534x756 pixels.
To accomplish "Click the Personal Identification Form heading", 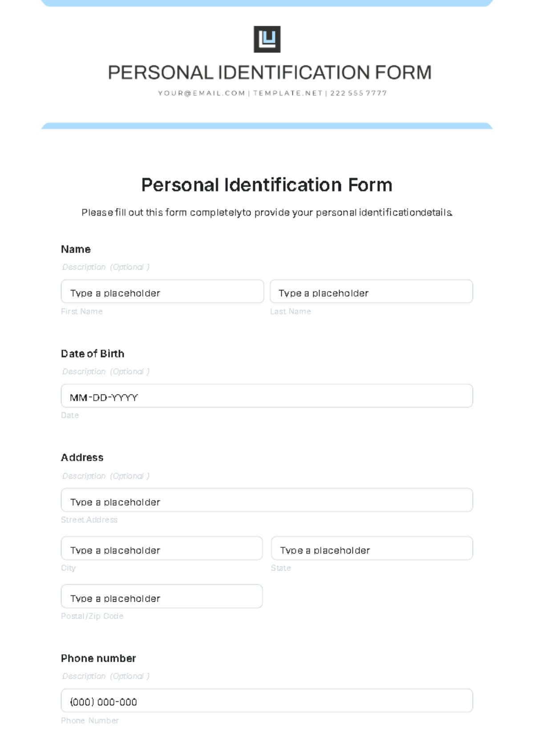I will pos(267,185).
